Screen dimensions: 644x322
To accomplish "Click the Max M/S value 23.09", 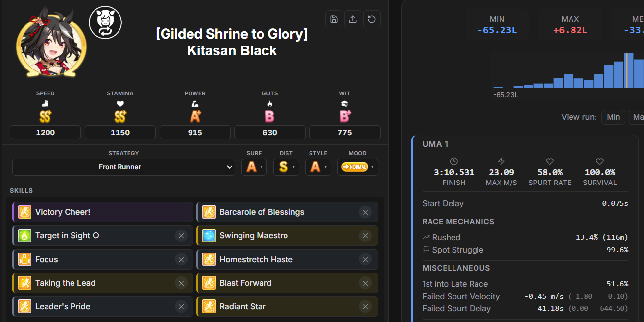I will (501, 172).
